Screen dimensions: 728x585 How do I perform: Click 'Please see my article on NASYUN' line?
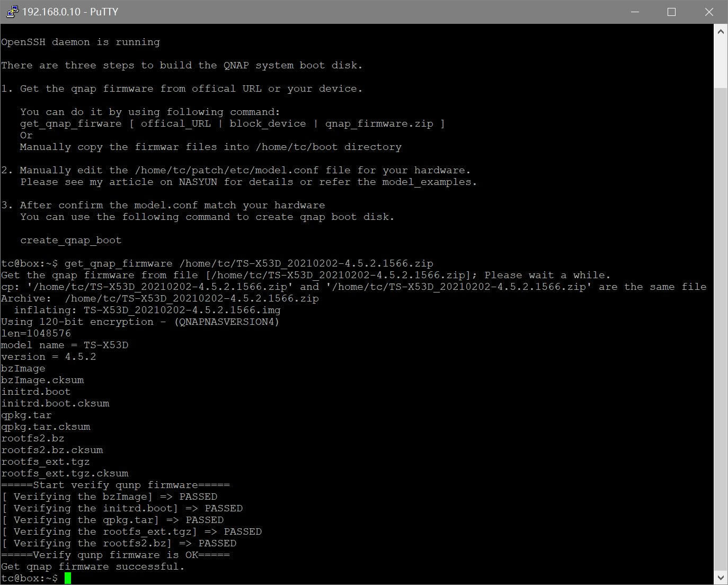(x=248, y=182)
